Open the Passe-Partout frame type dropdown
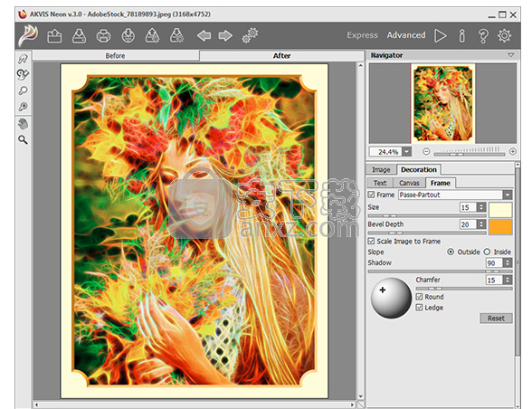532x409 pixels. tap(508, 195)
